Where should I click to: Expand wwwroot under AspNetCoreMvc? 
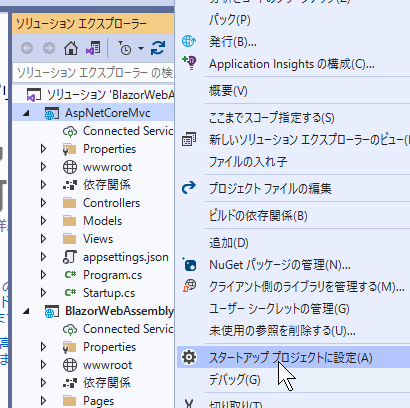[43, 167]
